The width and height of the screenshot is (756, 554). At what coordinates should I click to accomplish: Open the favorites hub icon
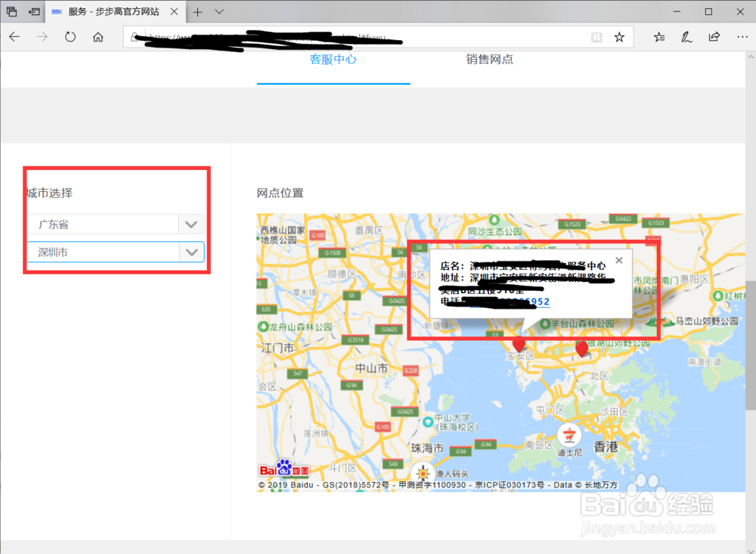coord(659,37)
